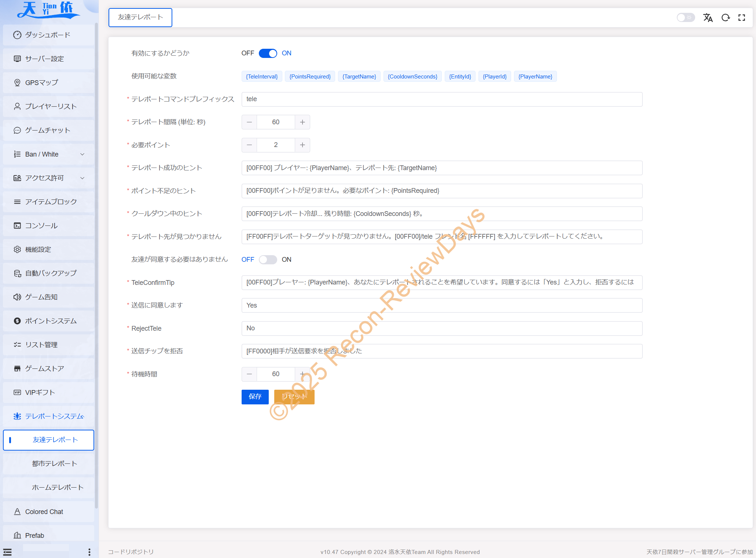The width and height of the screenshot is (756, 558).
Task: Open the game store (ゲームストア) item in the sidebar
Action: coord(44,368)
